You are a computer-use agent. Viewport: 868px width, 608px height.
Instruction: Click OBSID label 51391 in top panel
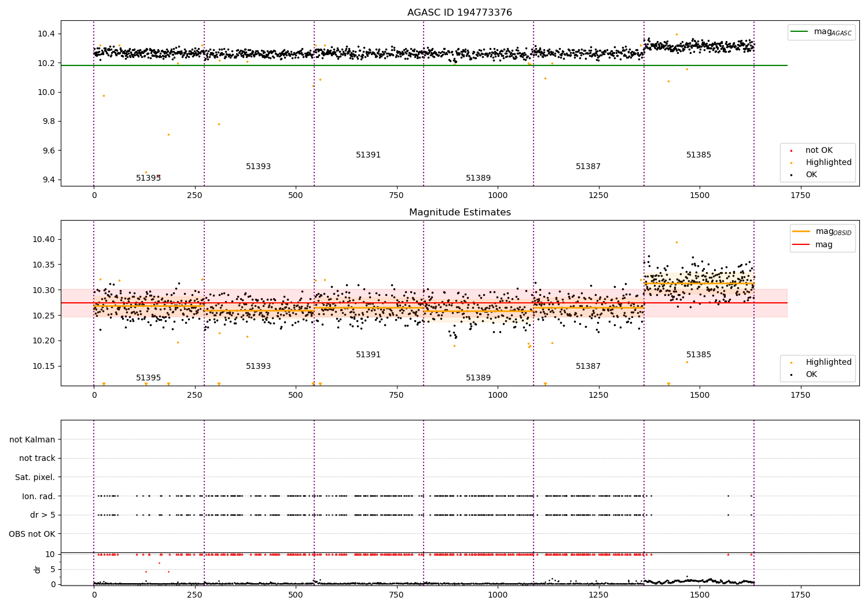pos(368,155)
